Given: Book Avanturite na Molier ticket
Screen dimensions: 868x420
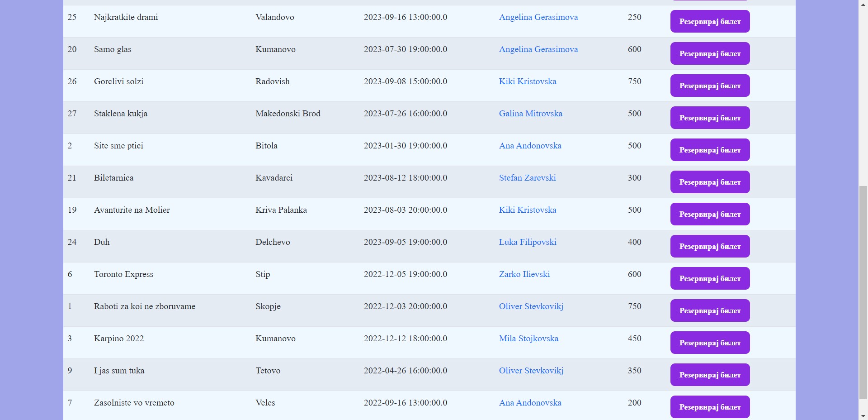Looking at the screenshot, I should pos(710,214).
